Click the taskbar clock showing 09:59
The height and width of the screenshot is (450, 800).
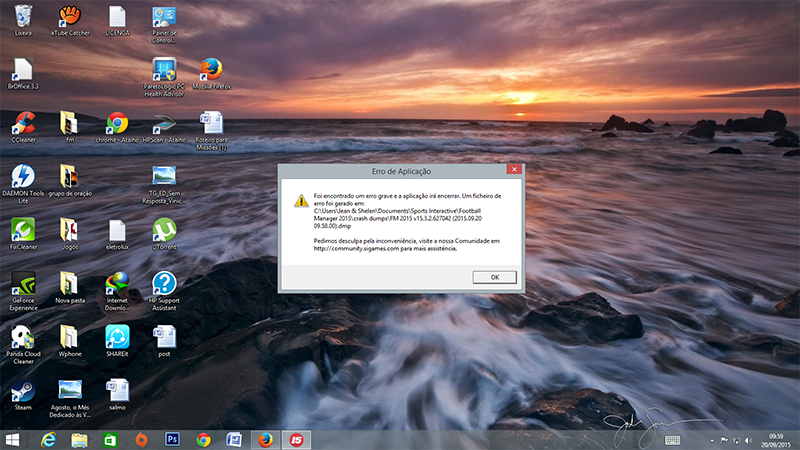click(776, 439)
